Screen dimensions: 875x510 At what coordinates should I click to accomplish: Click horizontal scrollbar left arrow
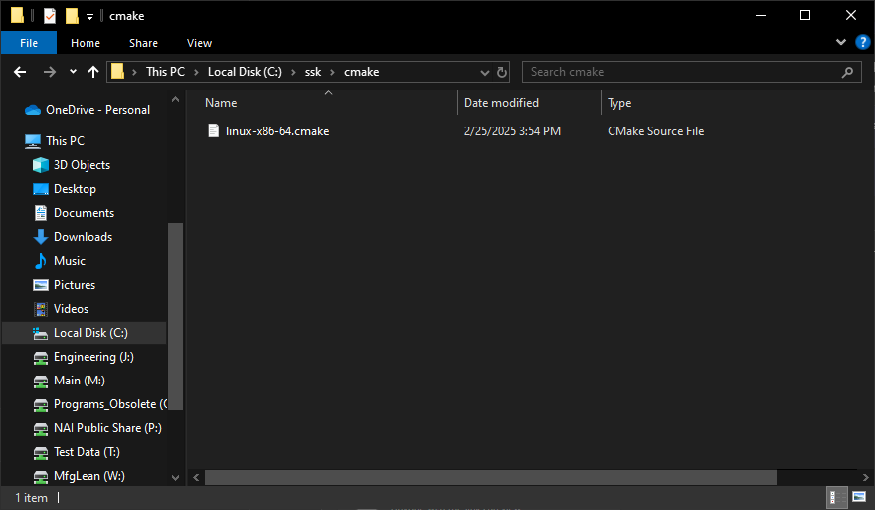[196, 477]
